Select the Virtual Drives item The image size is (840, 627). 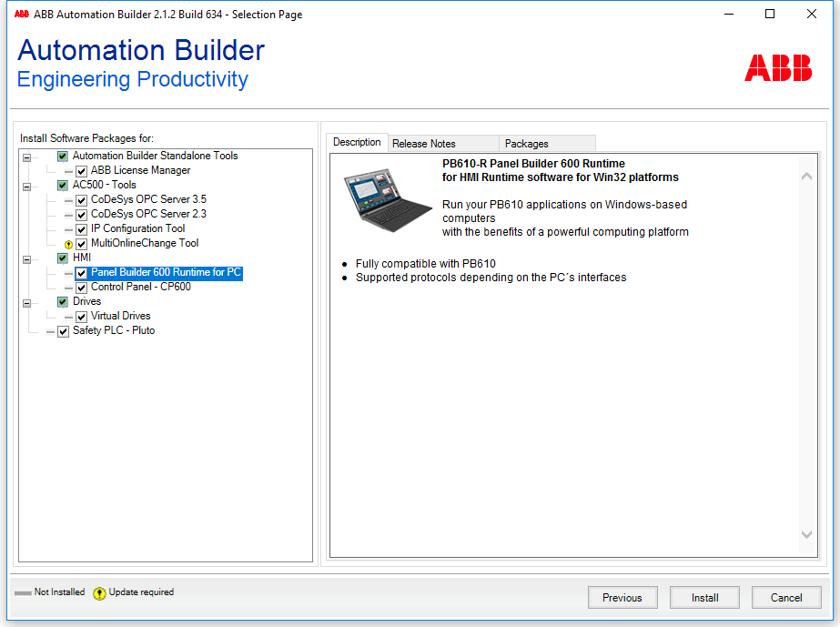point(120,316)
